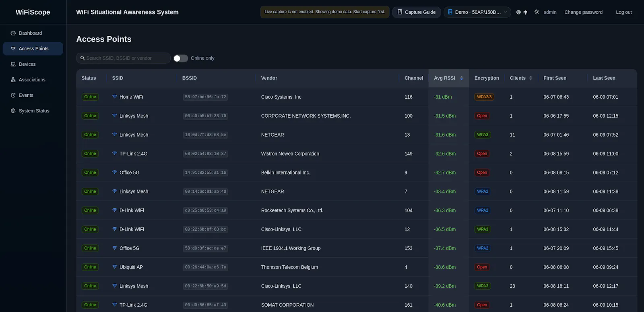
Task: Expand the Demo 50AP/150D dataset dropdown
Action: (477, 12)
